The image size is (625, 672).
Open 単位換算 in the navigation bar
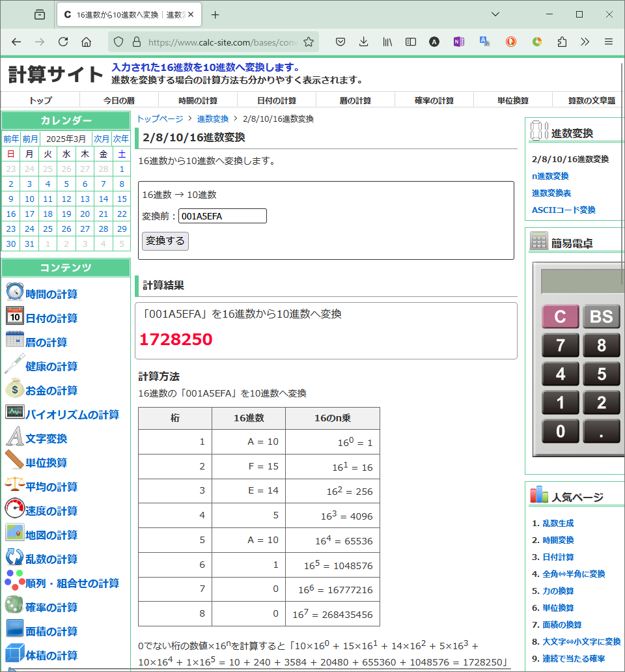coord(513,100)
